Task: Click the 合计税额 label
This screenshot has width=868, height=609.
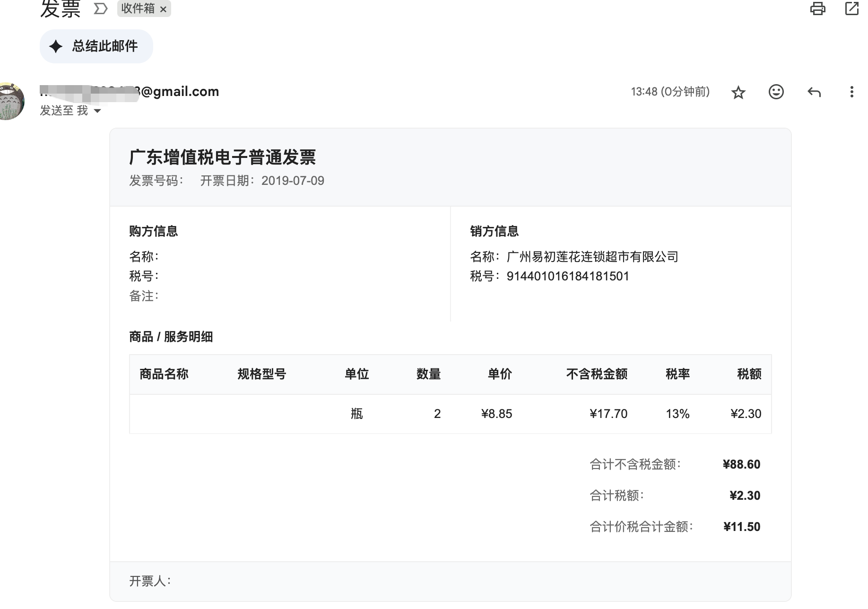Action: (616, 496)
